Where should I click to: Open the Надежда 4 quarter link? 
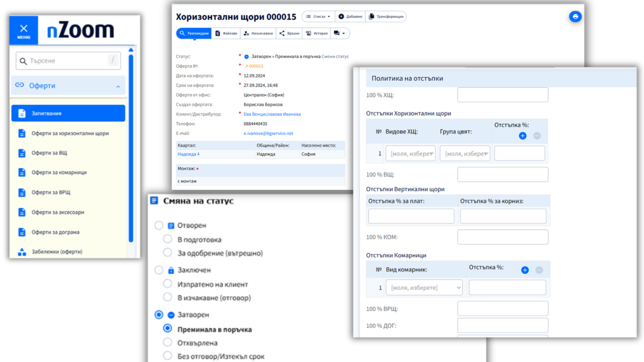click(x=188, y=154)
